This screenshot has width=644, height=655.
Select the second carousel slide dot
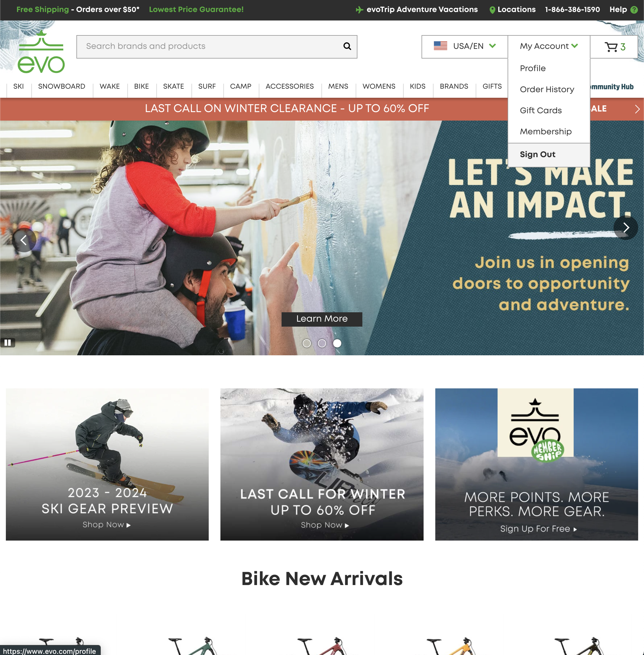coord(322,343)
